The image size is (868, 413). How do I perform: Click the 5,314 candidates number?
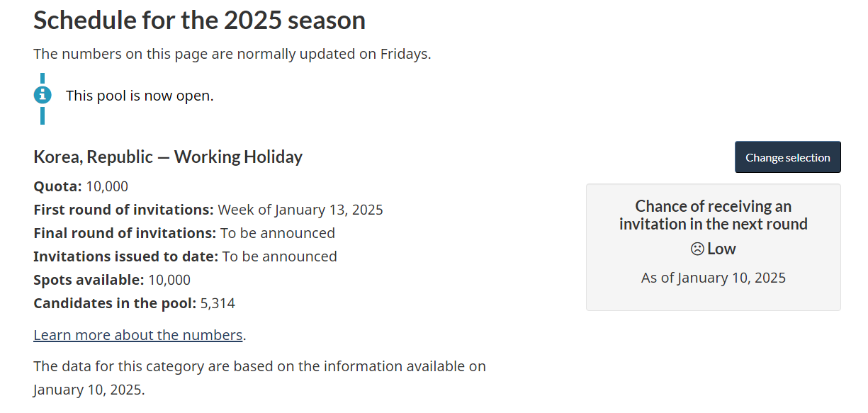(218, 303)
